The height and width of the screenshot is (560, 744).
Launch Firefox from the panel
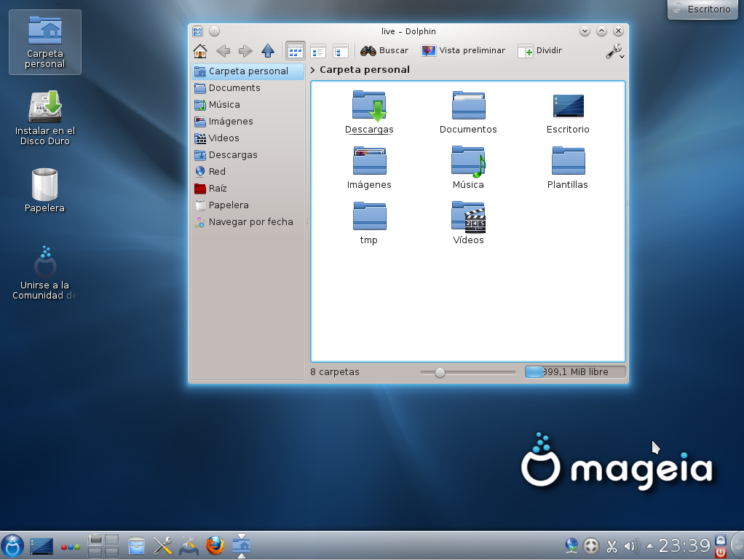click(215, 545)
